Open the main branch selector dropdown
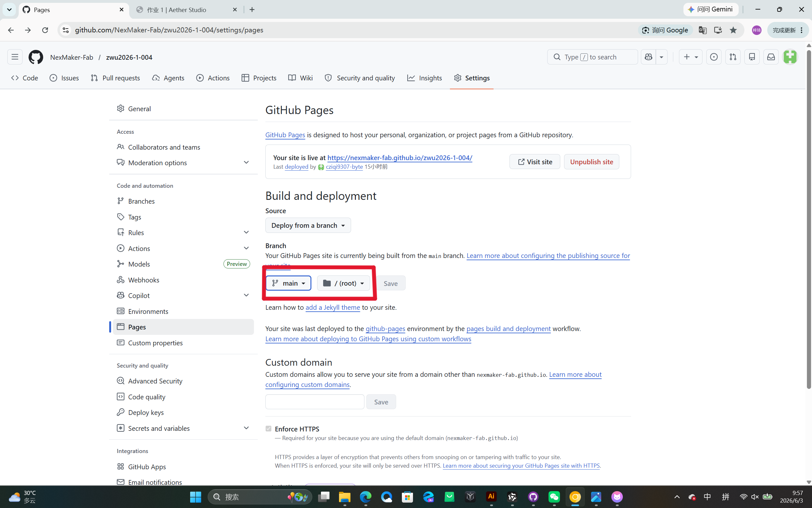 288,283
